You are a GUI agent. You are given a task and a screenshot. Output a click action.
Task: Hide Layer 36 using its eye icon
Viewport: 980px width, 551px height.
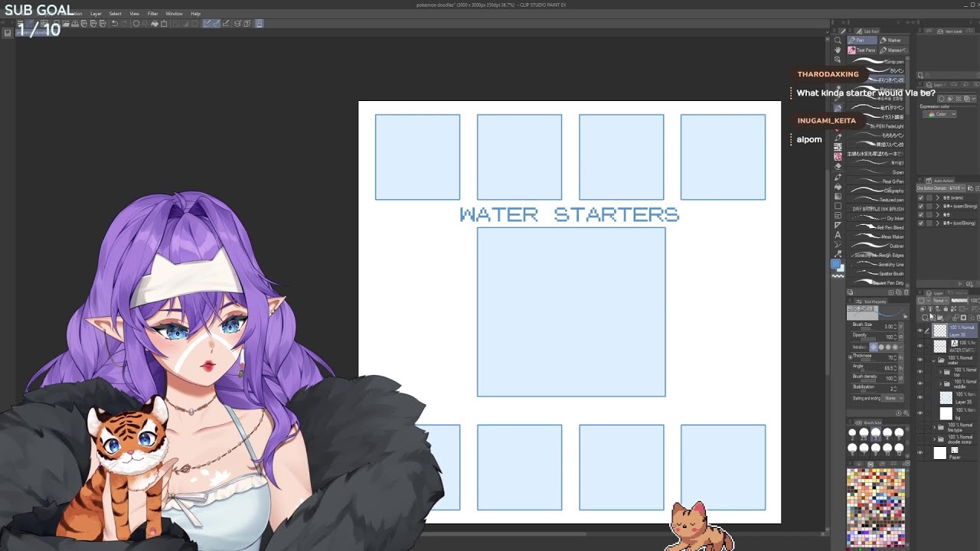tap(920, 331)
